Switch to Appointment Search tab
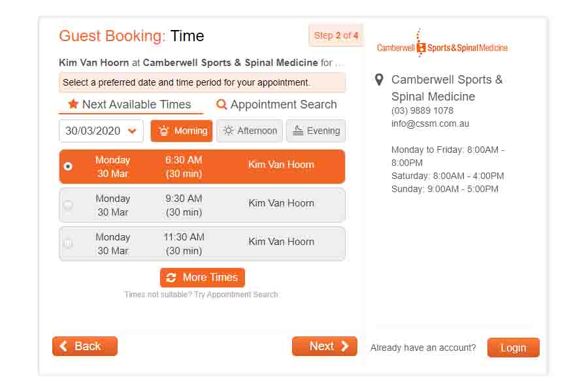The width and height of the screenshot is (588, 392). click(276, 105)
